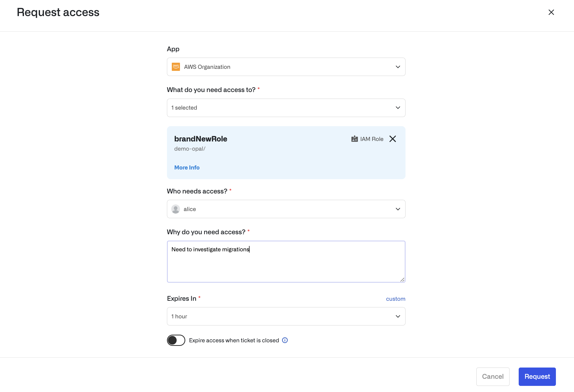Click the demo-opal/ path text

tap(190, 149)
